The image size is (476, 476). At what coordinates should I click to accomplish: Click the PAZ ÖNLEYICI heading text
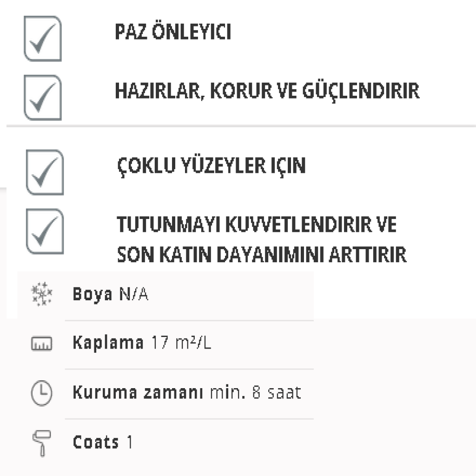[173, 31]
